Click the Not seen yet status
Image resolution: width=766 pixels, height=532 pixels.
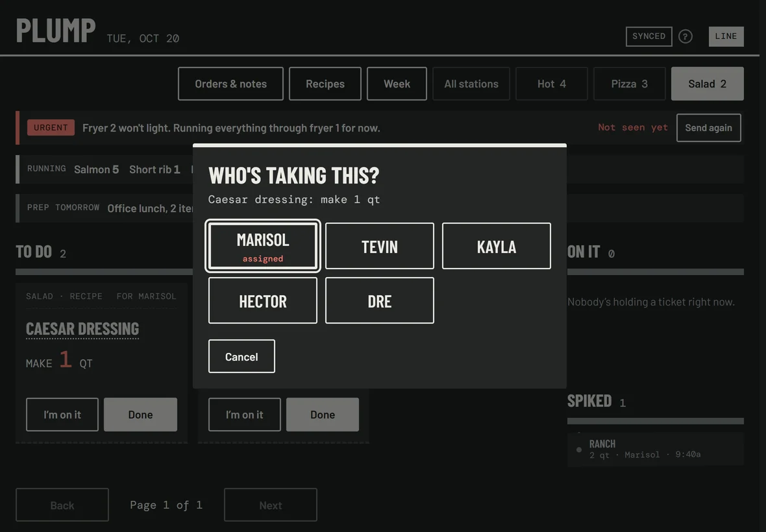click(633, 127)
